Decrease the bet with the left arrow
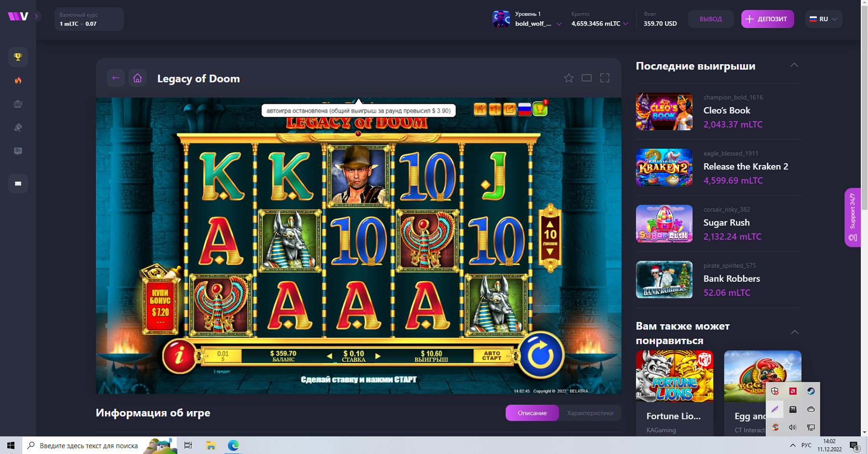Image resolution: width=868 pixels, height=454 pixels. coord(329,356)
